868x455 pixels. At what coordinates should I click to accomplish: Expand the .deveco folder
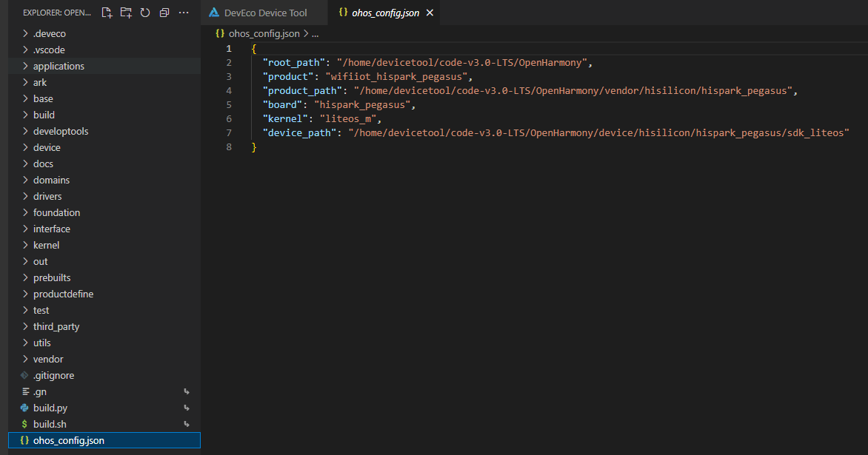104,34
